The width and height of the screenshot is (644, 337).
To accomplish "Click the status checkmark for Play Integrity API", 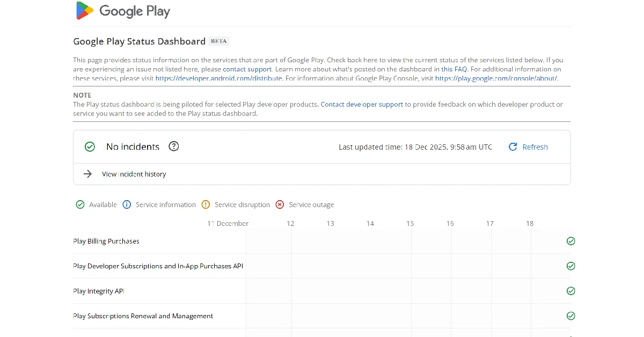I will click(x=570, y=291).
